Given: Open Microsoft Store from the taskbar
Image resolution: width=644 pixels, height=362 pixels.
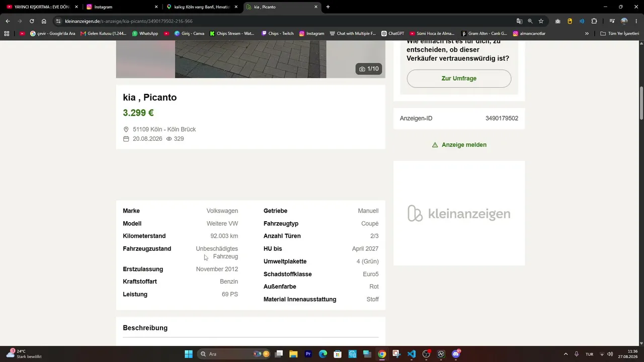Looking at the screenshot, I should (338, 354).
